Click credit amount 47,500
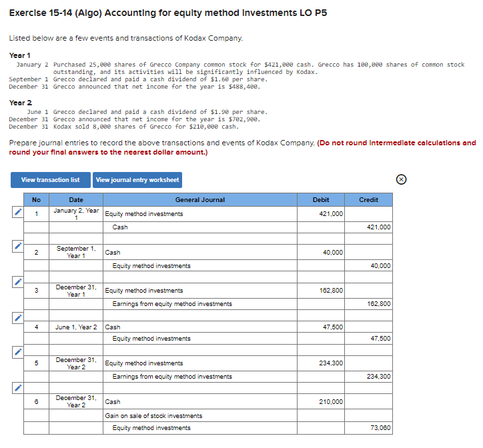Viewport: 483px width, 448px height. (x=368, y=339)
